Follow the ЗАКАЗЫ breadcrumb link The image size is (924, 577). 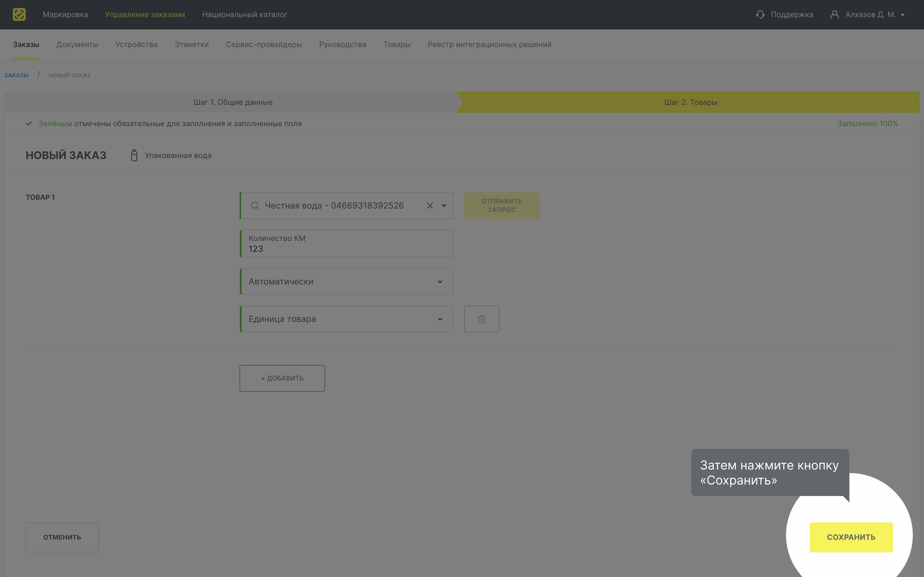[16, 75]
